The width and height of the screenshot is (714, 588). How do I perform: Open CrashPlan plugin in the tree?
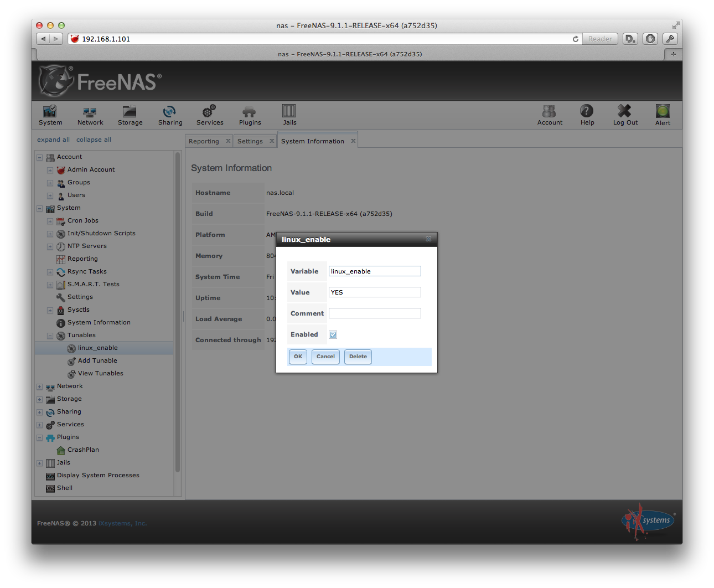click(83, 450)
